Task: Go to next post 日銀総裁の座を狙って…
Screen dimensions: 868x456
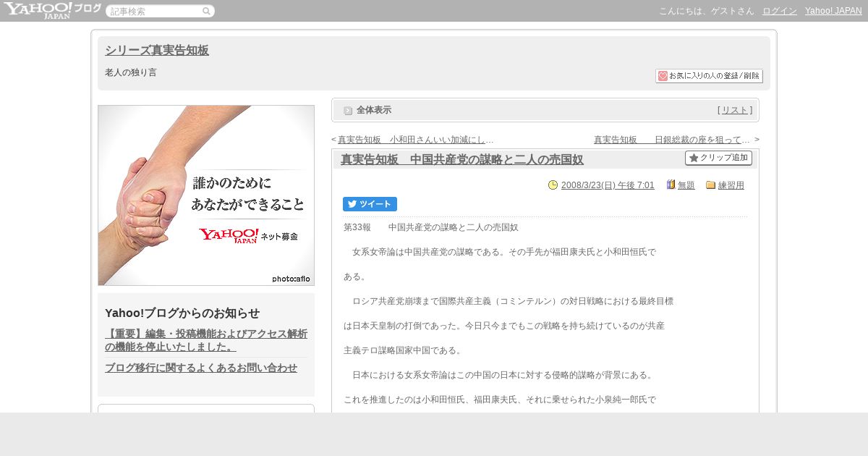Action: pyautogui.click(x=672, y=140)
